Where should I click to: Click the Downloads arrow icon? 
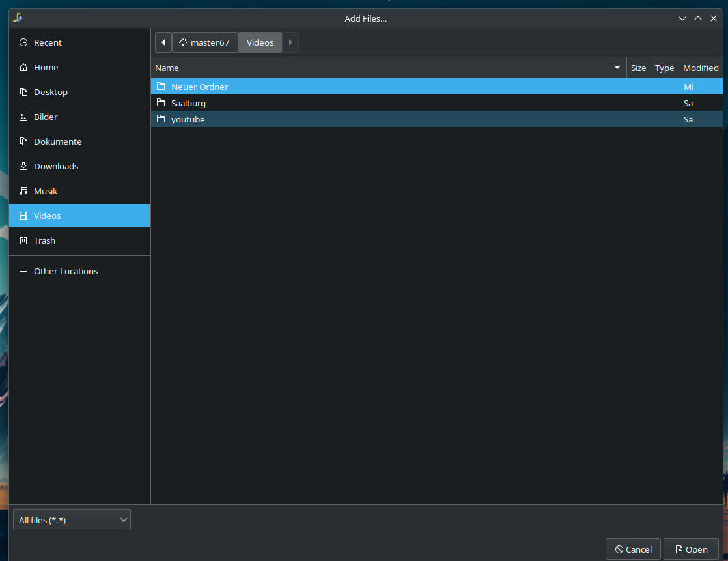(23, 166)
